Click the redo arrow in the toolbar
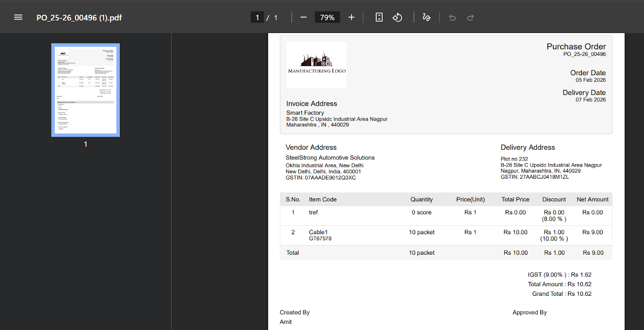 tap(471, 17)
